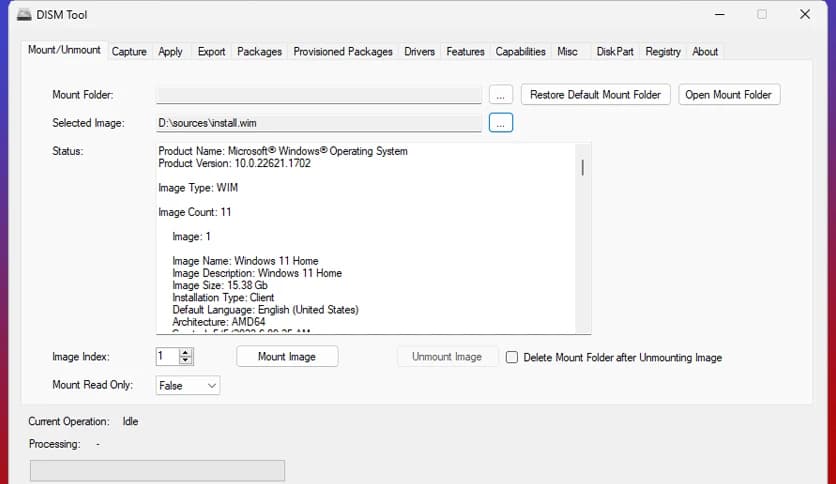Click Open Mount Folder button
The width and height of the screenshot is (836, 484).
[x=728, y=95]
